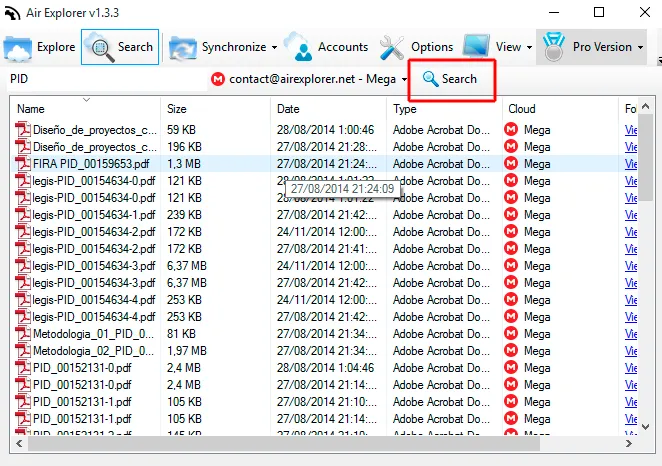Click the 1,97 MB size cell

[x=187, y=351]
